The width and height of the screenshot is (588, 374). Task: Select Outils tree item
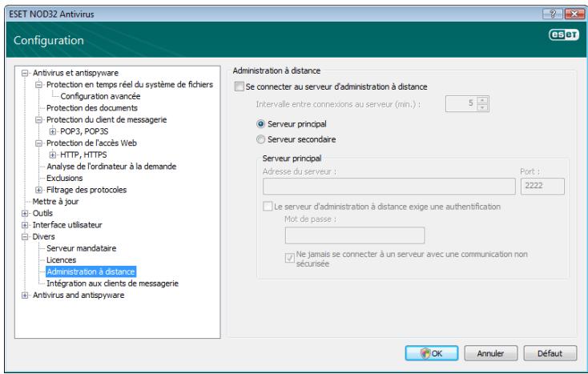point(42,213)
